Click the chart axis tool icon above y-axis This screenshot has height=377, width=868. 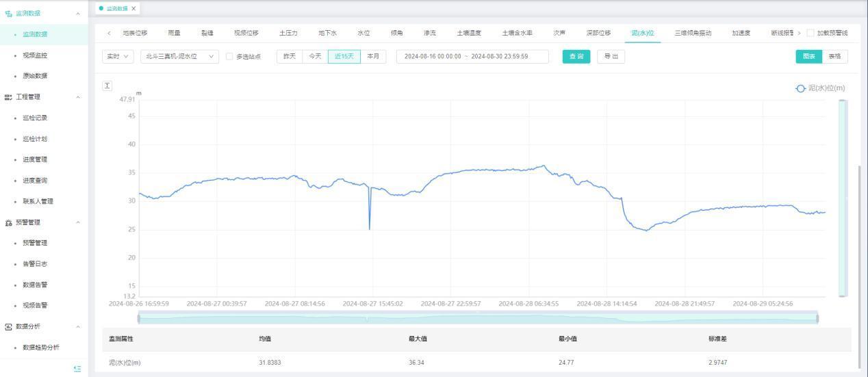coord(107,86)
